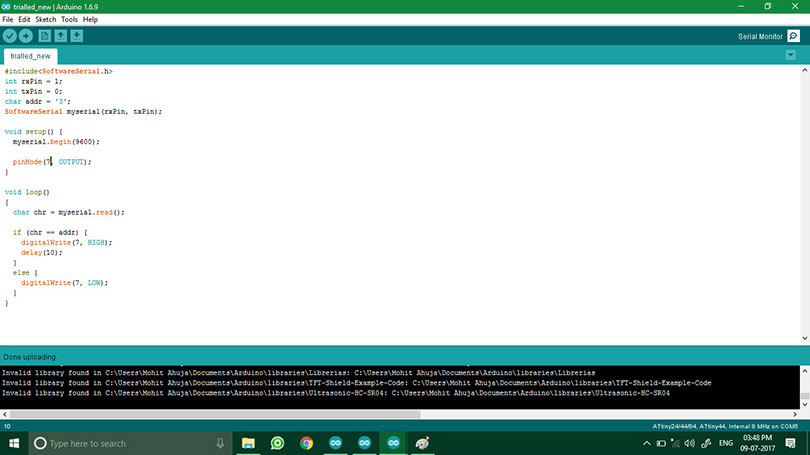Open the Edit menu

tap(24, 20)
